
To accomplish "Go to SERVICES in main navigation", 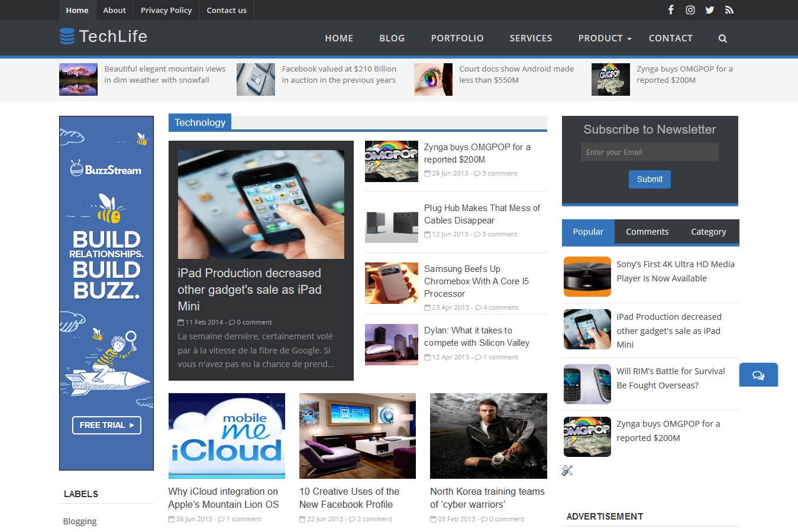I will pyautogui.click(x=531, y=38).
